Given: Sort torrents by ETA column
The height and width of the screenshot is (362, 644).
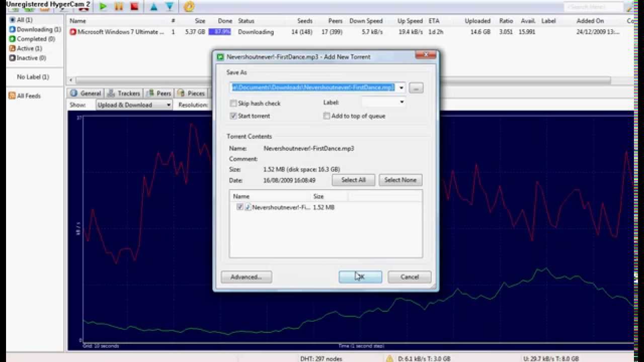Looking at the screenshot, I should [434, 21].
